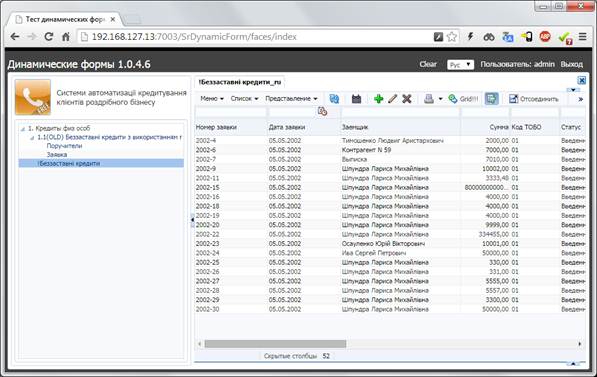Sort by the Номер заявки column header

pyautogui.click(x=216, y=127)
